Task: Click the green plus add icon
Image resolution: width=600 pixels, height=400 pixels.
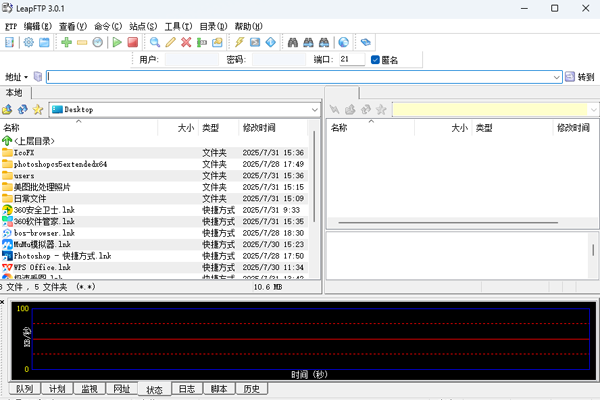Action: 66,43
